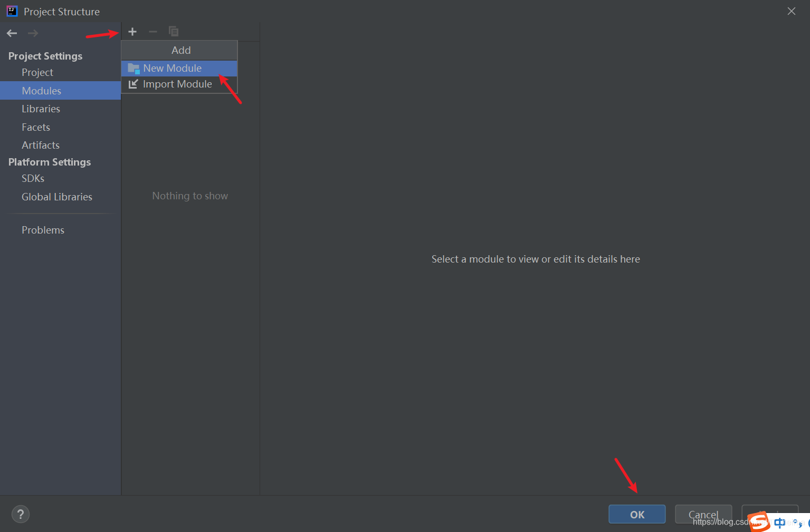Choose New Module from Add menu
This screenshot has height=532, width=810.
(x=179, y=69)
